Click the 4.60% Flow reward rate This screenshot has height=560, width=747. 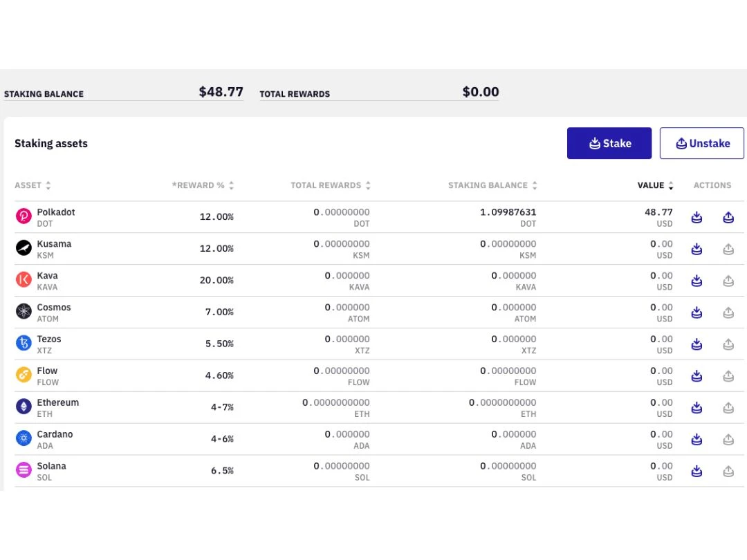click(x=220, y=375)
